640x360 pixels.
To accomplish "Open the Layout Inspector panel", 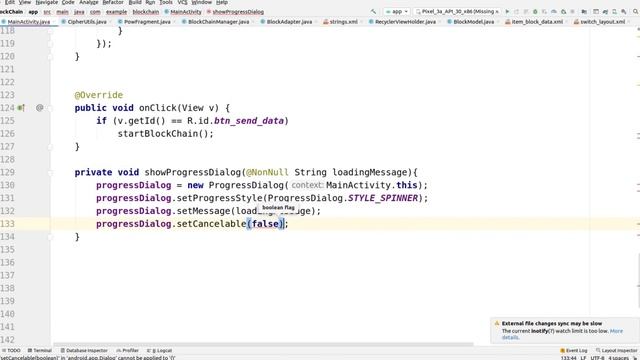I will (x=617, y=351).
